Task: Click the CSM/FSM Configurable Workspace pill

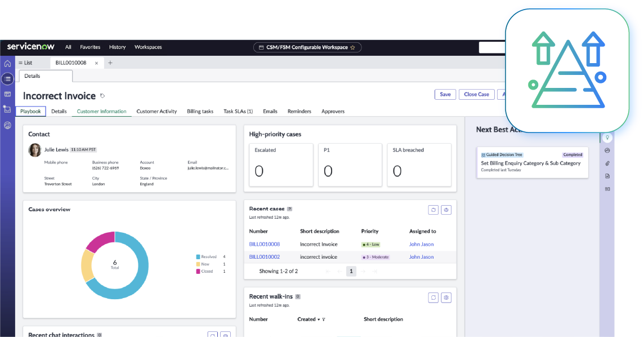Action: pyautogui.click(x=307, y=48)
